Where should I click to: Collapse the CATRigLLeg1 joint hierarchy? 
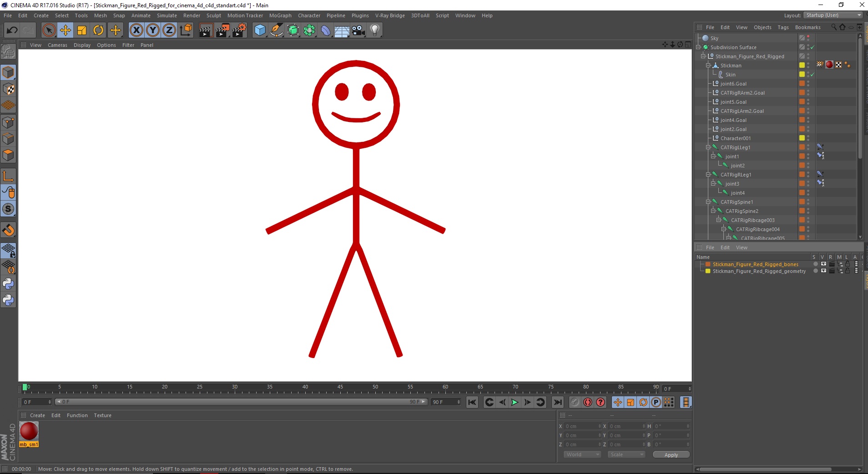(x=708, y=147)
